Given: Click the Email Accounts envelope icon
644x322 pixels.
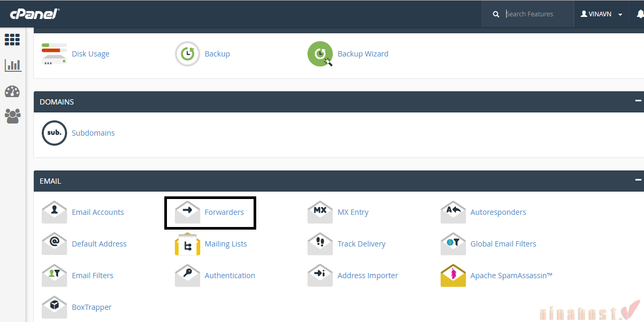Looking at the screenshot, I should (x=54, y=212).
